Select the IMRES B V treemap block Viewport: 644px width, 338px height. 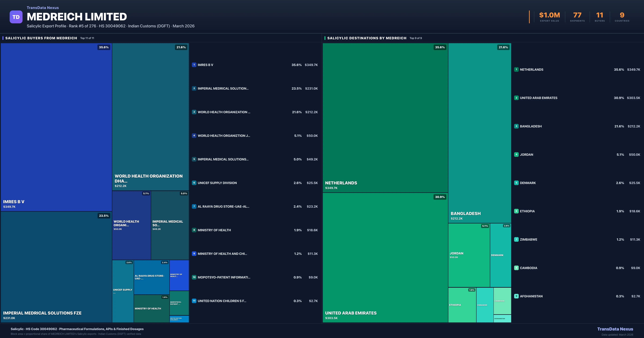pos(56,127)
